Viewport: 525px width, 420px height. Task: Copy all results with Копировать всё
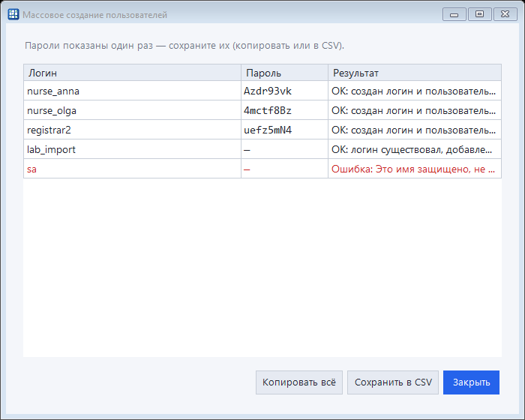coord(299,382)
